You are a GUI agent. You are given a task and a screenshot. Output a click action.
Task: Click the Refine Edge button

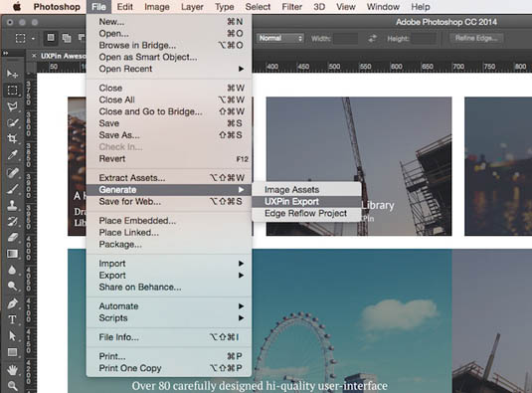[476, 38]
